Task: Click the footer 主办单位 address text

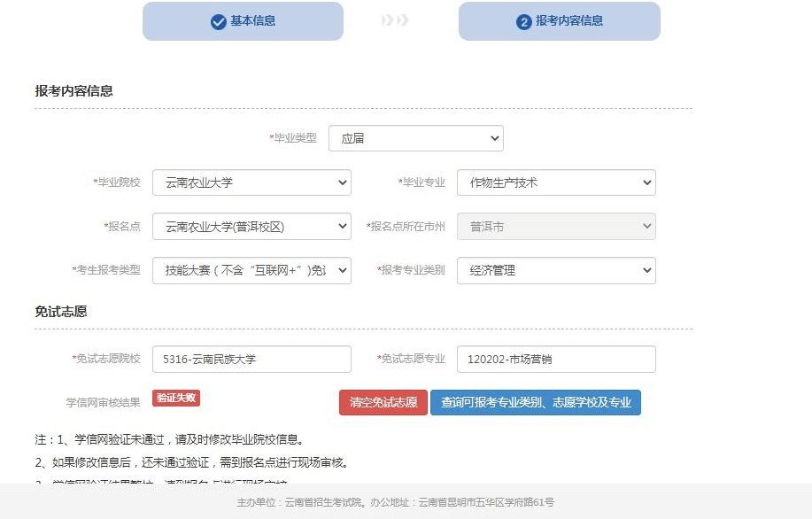Action: pos(395,502)
